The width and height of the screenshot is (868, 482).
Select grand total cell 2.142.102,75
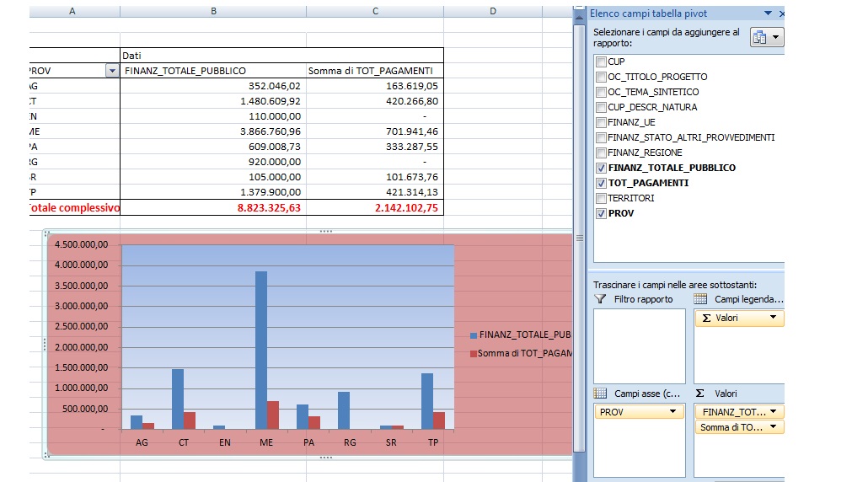tap(375, 207)
